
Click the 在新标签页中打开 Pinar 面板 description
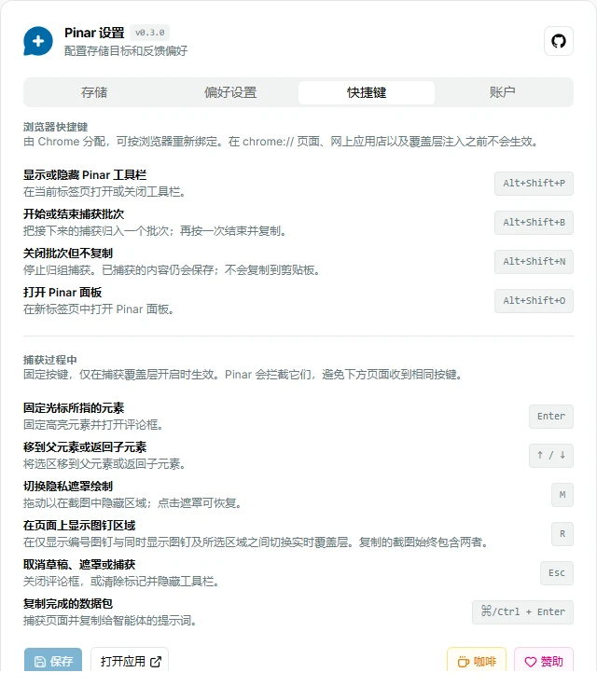pyautogui.click(x=99, y=309)
